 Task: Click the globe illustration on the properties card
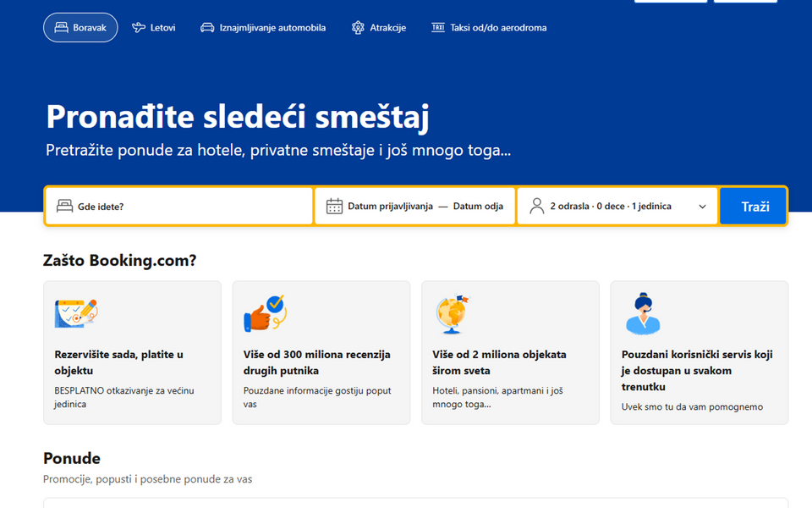coord(452,313)
